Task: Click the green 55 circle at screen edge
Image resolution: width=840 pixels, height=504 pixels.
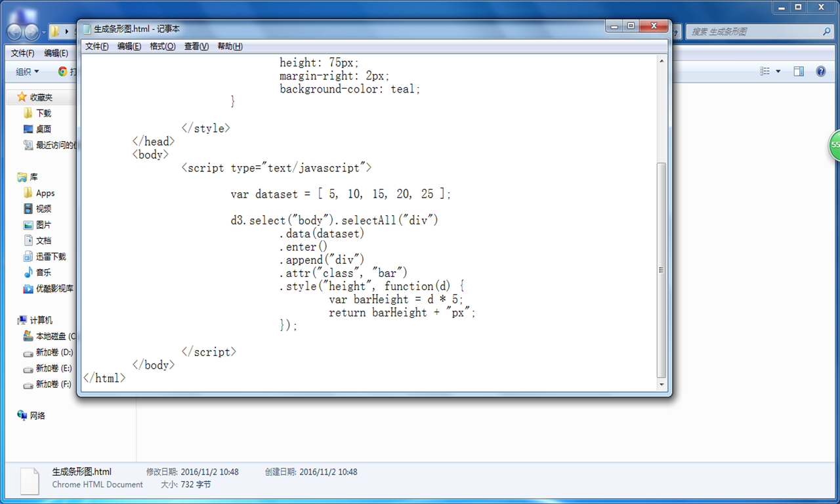Action: 834,145
